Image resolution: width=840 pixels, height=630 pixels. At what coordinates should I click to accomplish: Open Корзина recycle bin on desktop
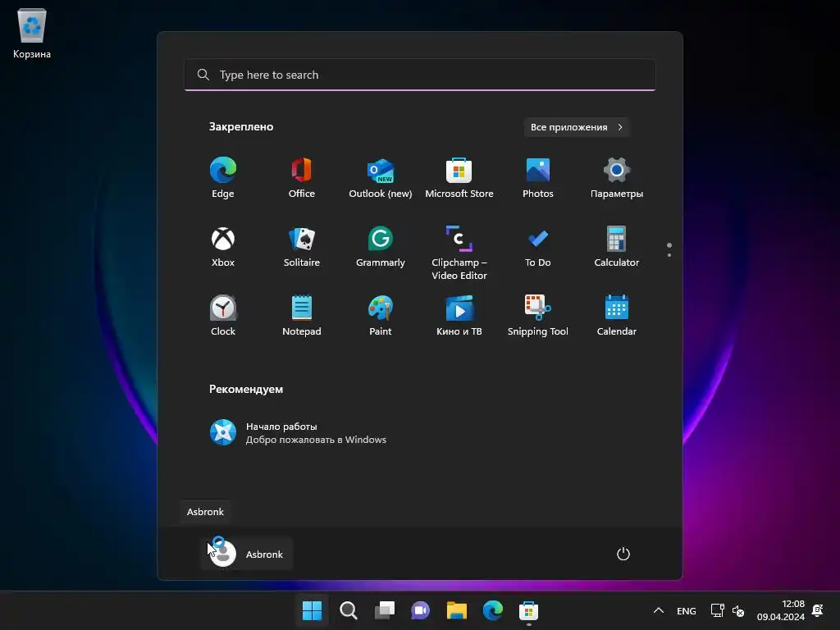(32, 33)
